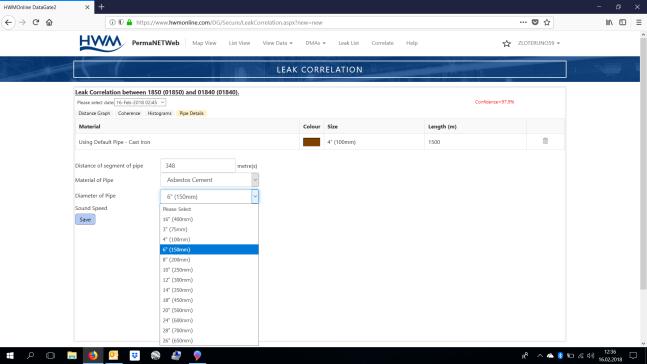Click the HWM logo
The width and height of the screenshot is (647, 364).
click(101, 43)
